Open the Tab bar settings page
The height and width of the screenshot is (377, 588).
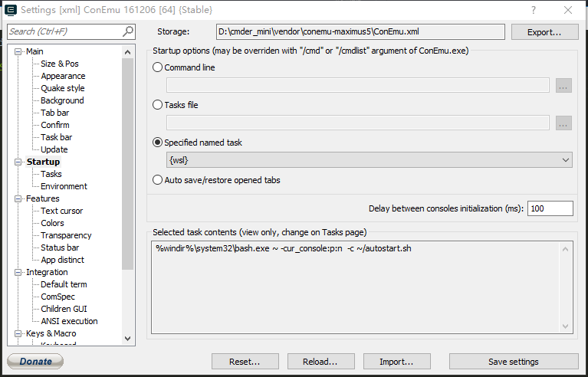(x=54, y=113)
